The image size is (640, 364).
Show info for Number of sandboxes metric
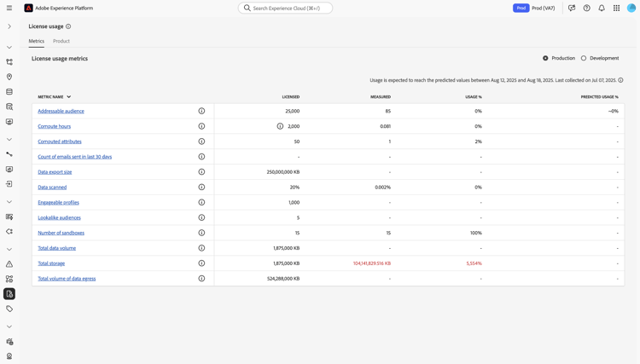201,233
